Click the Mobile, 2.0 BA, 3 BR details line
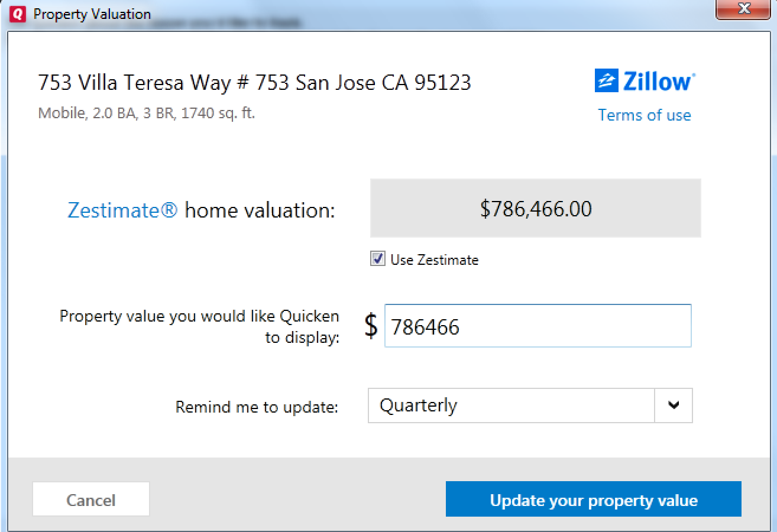Viewport: 777px width, 532px height. coord(147,113)
